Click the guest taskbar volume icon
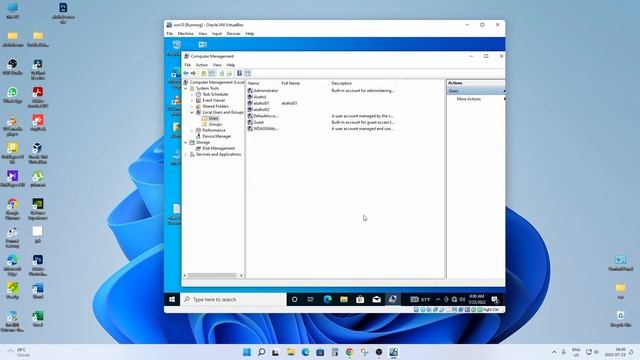The height and width of the screenshot is (360, 640). pos(462,300)
